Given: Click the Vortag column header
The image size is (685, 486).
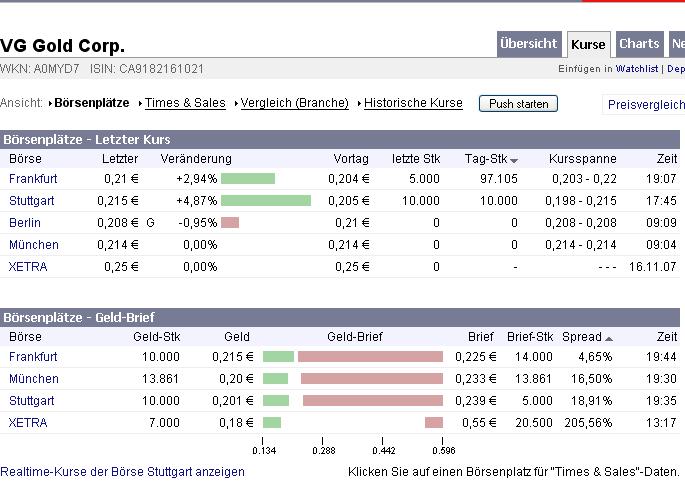Looking at the screenshot, I should [351, 159].
